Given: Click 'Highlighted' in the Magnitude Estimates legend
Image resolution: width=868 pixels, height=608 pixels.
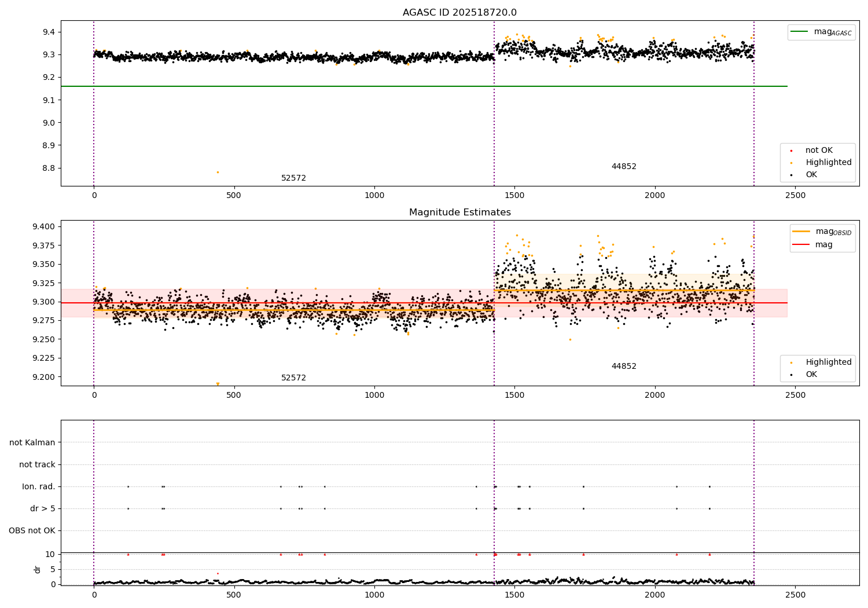Looking at the screenshot, I should click(820, 362).
